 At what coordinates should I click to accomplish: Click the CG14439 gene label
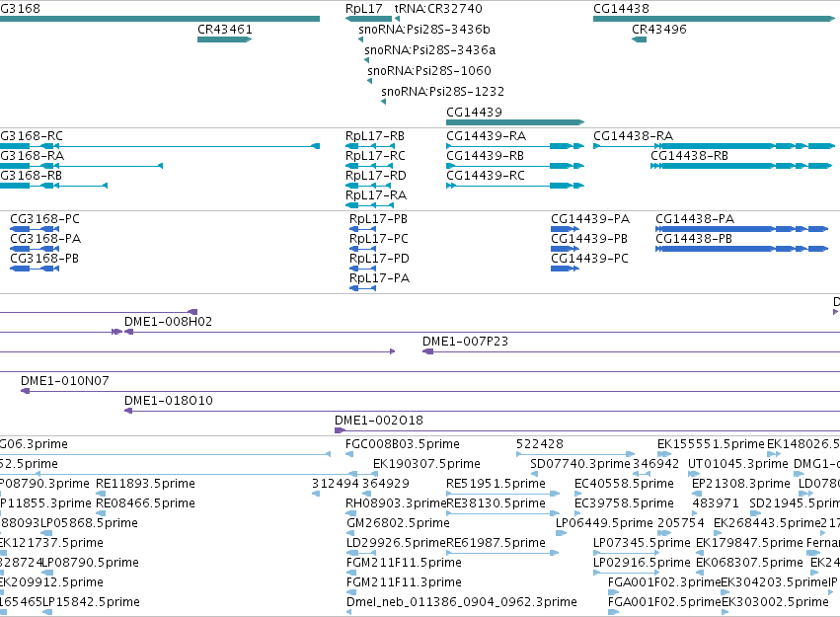[474, 113]
